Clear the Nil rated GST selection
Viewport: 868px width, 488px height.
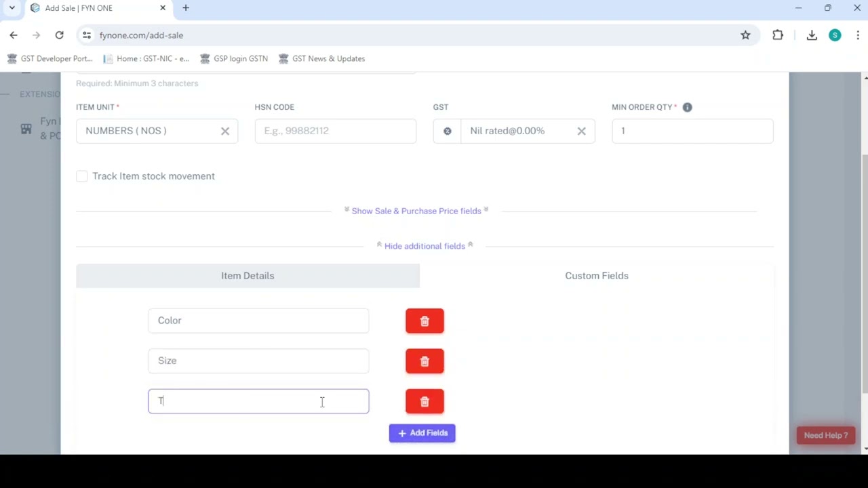click(581, 131)
